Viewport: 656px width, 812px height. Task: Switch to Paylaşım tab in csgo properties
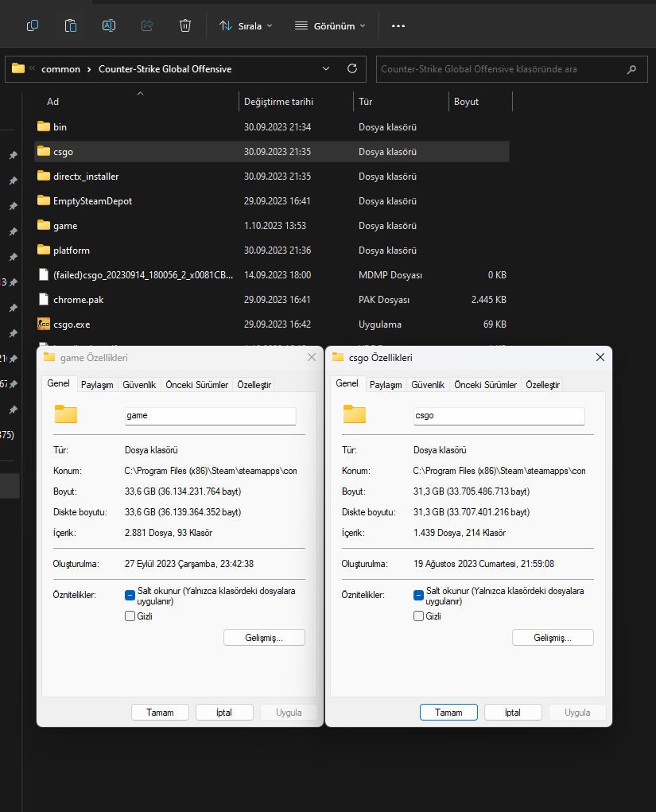click(386, 385)
